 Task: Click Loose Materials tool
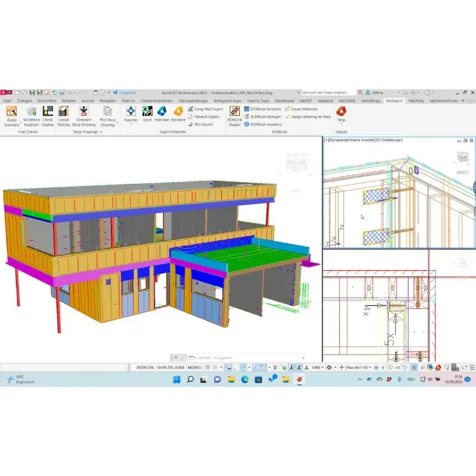(301, 109)
